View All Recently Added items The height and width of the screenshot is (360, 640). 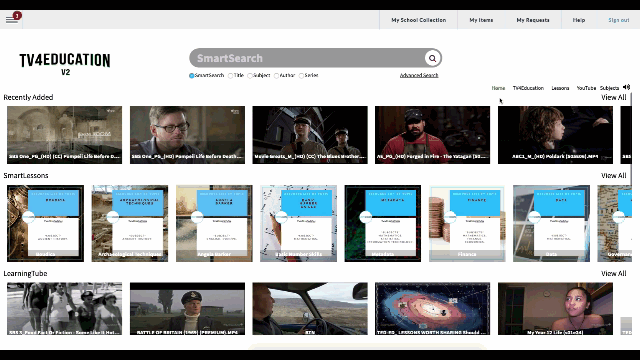click(613, 98)
